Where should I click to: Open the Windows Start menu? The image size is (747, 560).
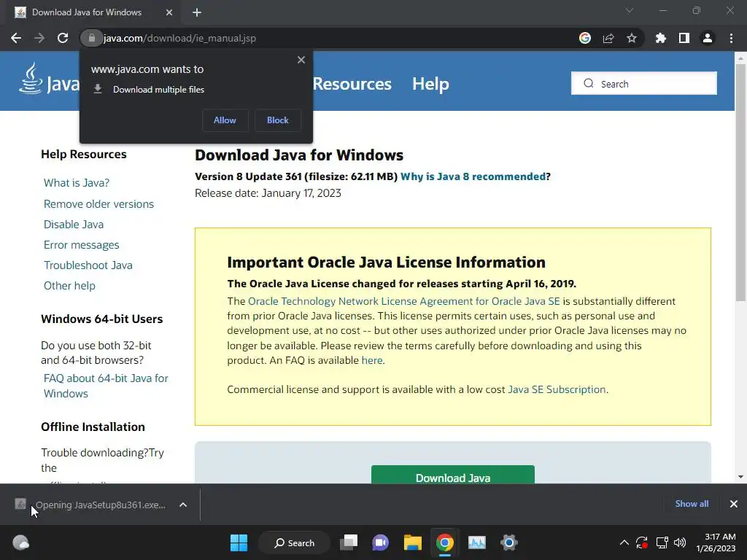coord(239,542)
